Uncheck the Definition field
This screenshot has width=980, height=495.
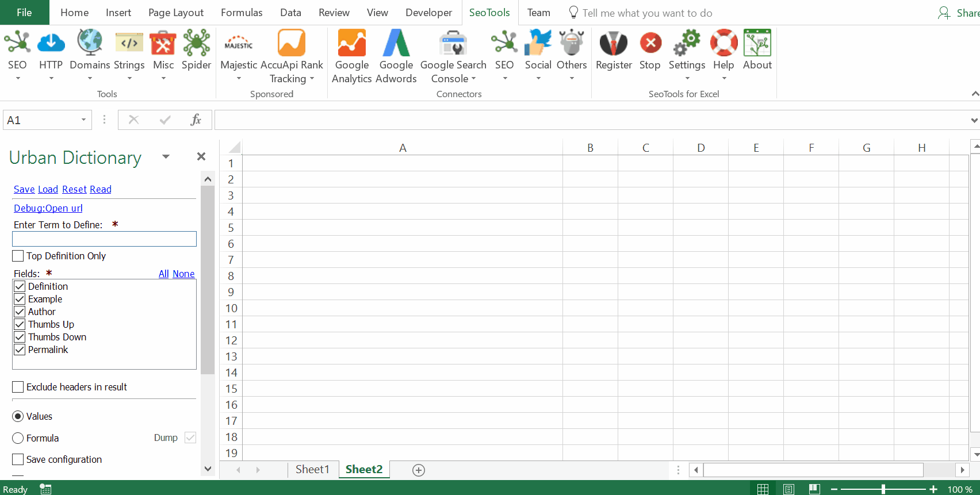20,286
